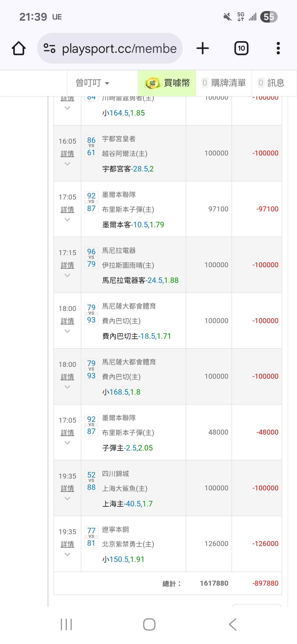The image size is (297, 644).
Task: Open the tab switcher showing 10 tabs
Action: (x=241, y=48)
